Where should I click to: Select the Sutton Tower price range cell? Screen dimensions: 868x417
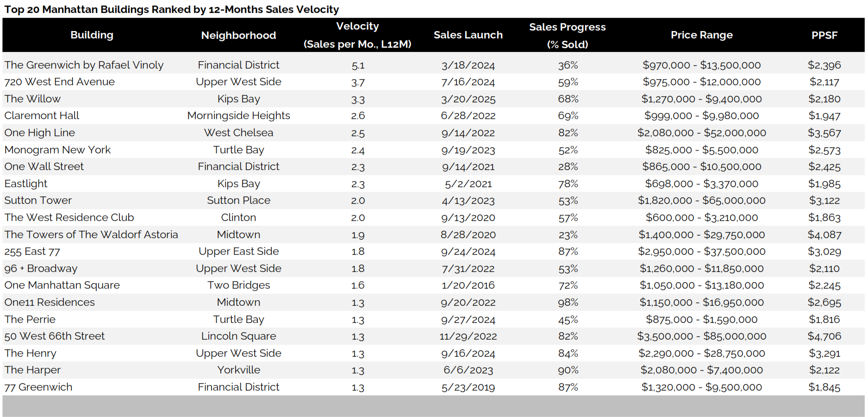tap(702, 201)
